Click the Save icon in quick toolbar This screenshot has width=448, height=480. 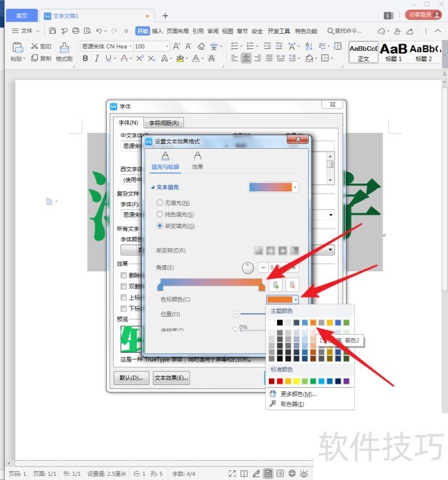point(52,31)
